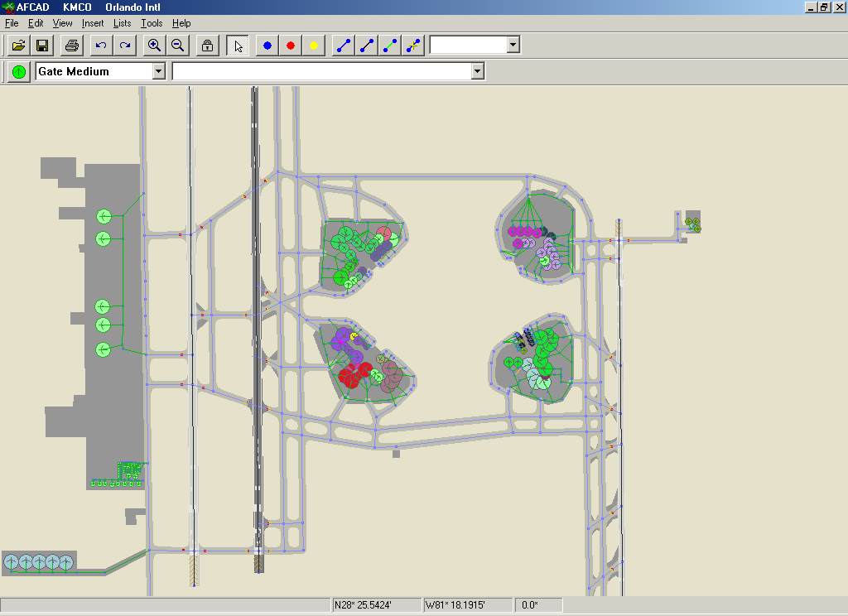Image resolution: width=848 pixels, height=616 pixels.
Task: Open the Lists menu
Action: point(123,23)
